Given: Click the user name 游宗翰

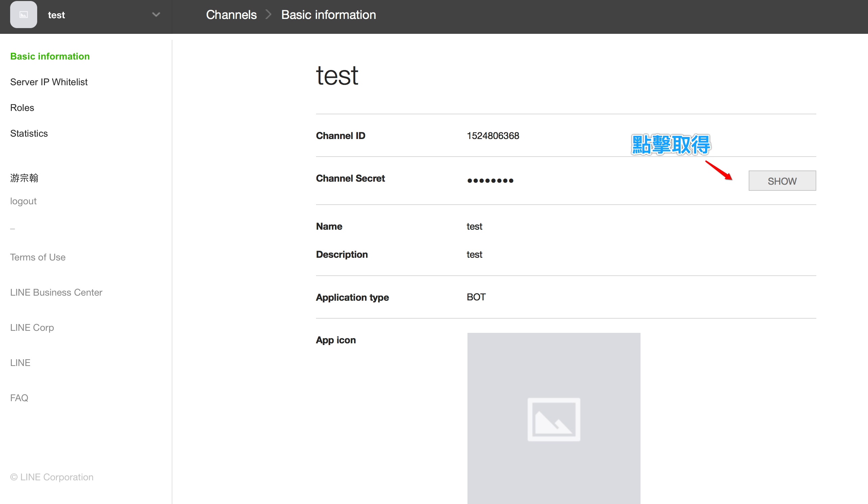Looking at the screenshot, I should tap(24, 178).
